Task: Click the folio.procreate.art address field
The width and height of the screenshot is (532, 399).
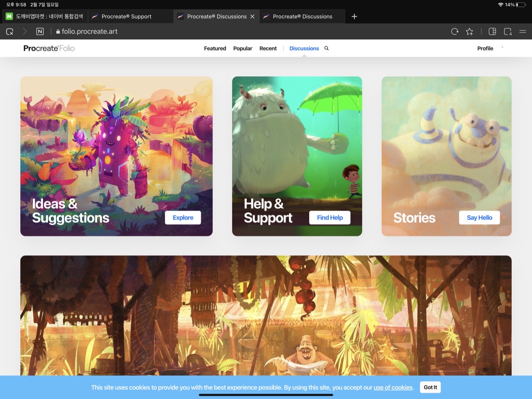Action: (x=89, y=32)
